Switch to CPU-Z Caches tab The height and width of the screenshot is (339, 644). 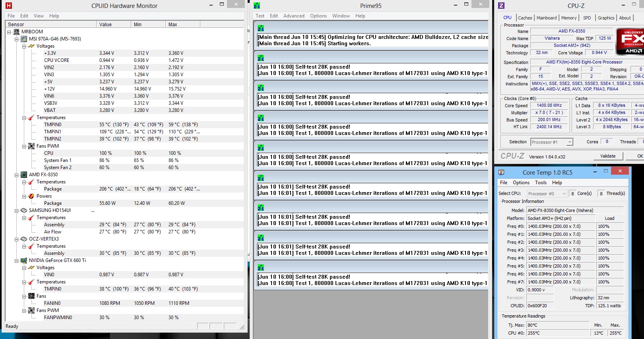tap(525, 18)
